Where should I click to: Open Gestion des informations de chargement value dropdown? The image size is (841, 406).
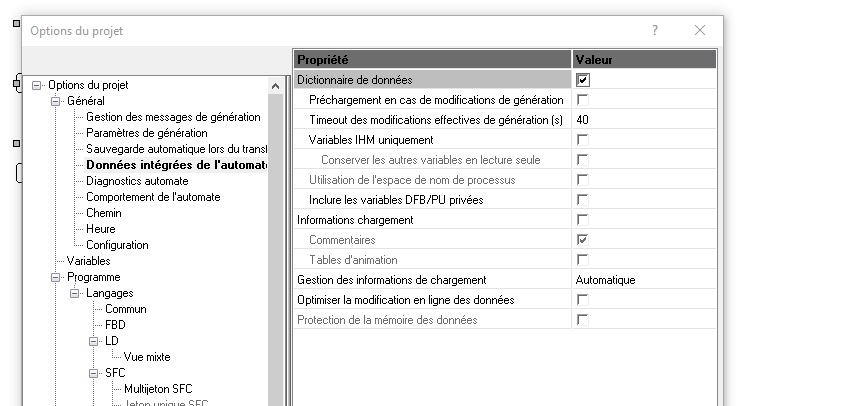(x=644, y=280)
